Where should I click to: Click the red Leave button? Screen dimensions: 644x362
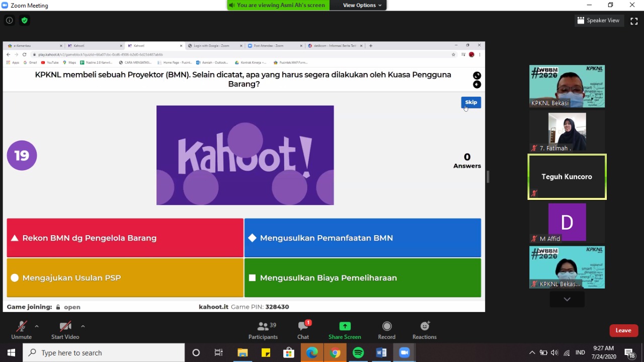coord(624,330)
